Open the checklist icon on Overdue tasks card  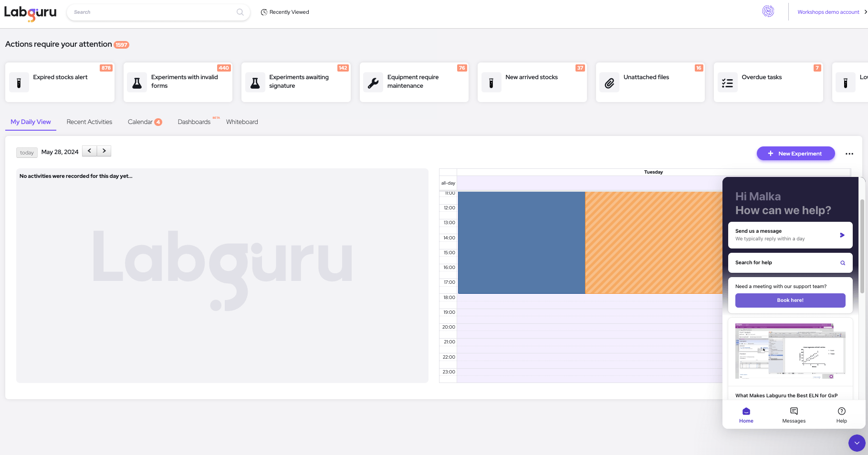pos(728,82)
